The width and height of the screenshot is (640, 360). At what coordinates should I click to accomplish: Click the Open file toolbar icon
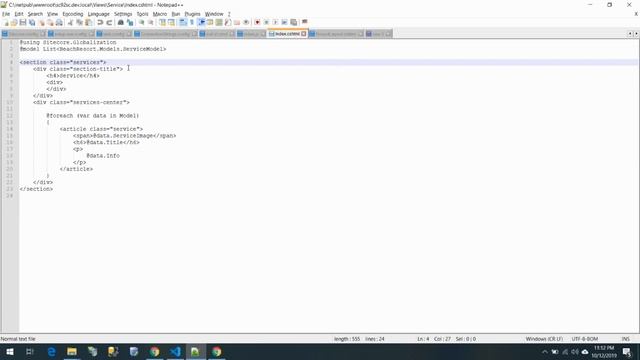tap(14, 22)
